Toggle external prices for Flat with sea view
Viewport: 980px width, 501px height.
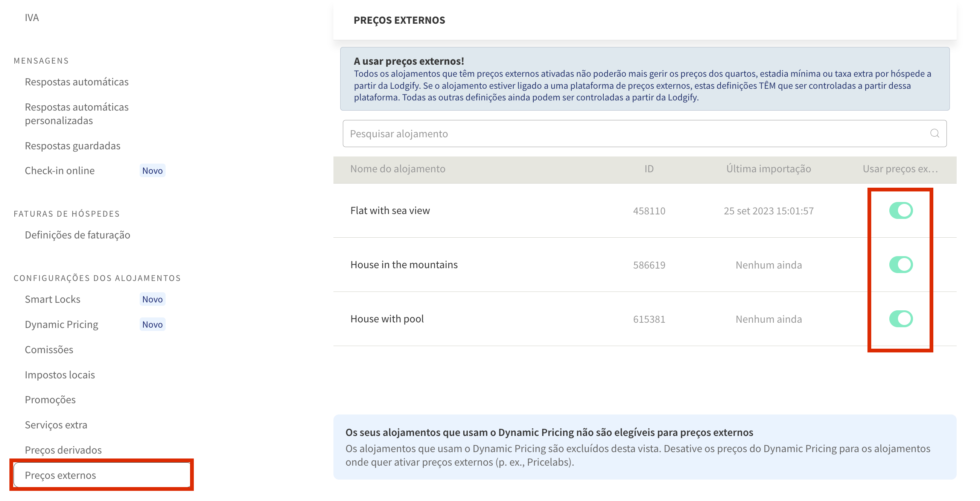[901, 211]
